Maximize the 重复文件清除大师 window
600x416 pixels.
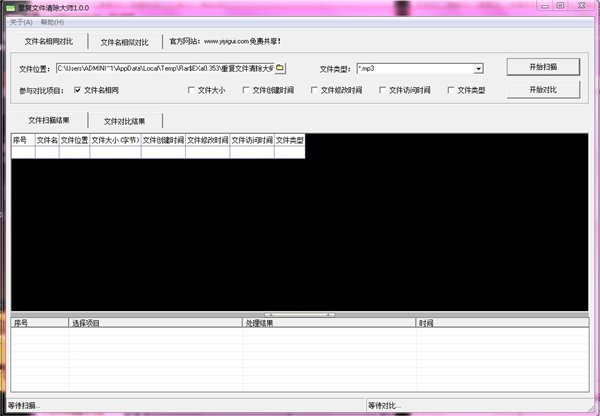pyautogui.click(x=560, y=5)
